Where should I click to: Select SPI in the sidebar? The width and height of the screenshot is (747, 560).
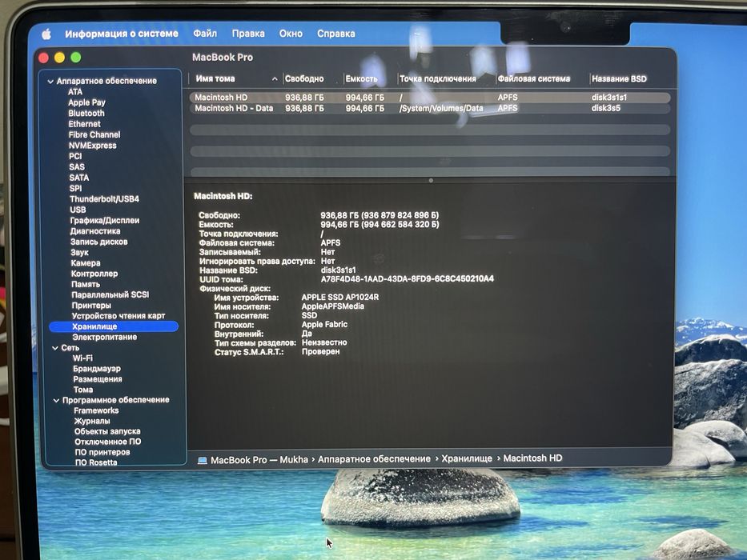coord(76,188)
